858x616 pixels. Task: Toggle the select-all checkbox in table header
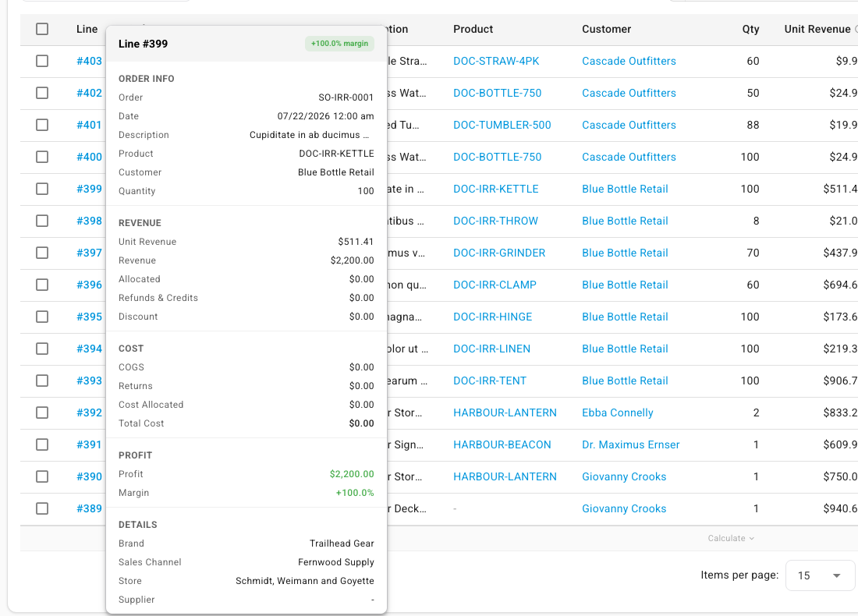[42, 29]
